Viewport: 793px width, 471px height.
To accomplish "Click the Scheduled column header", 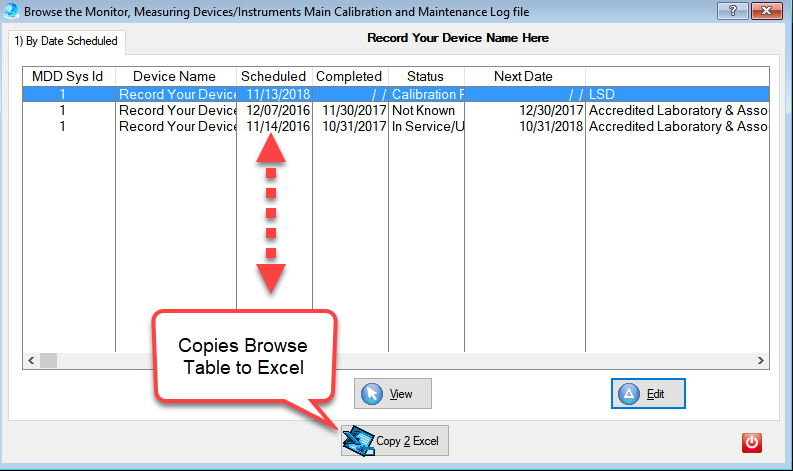I will (x=274, y=76).
